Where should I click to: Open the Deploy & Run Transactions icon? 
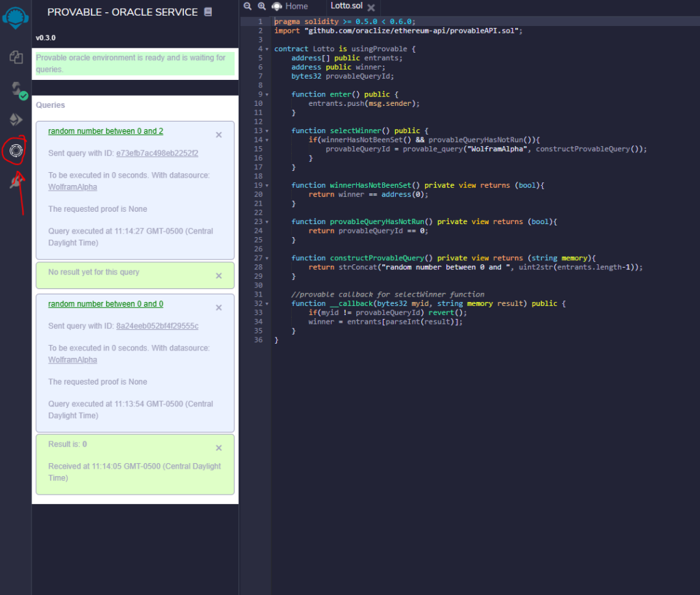16,120
